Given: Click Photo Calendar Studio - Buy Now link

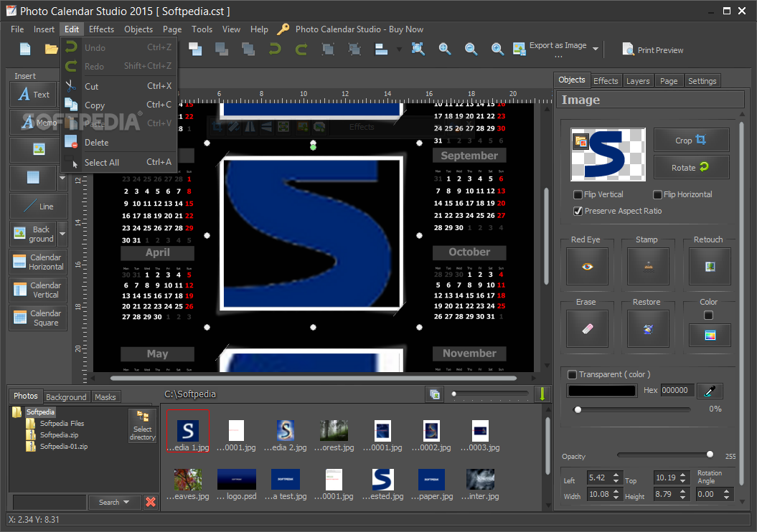Looking at the screenshot, I should click(x=359, y=29).
